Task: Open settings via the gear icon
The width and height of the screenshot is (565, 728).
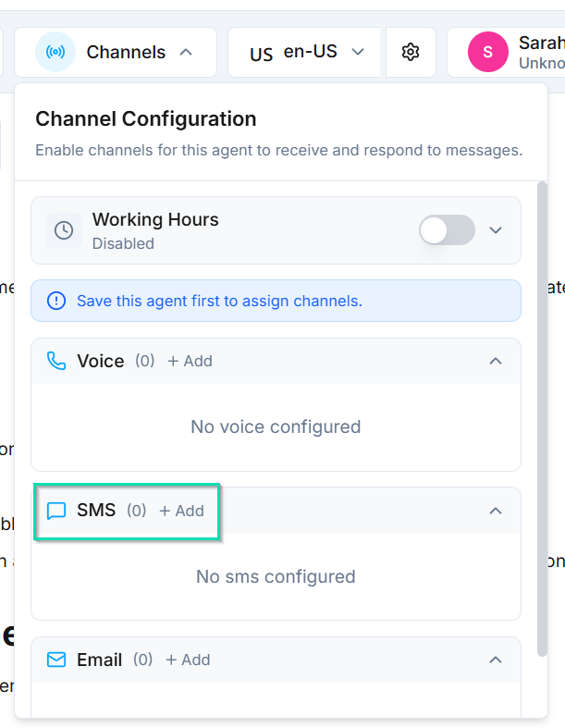Action: 411,53
